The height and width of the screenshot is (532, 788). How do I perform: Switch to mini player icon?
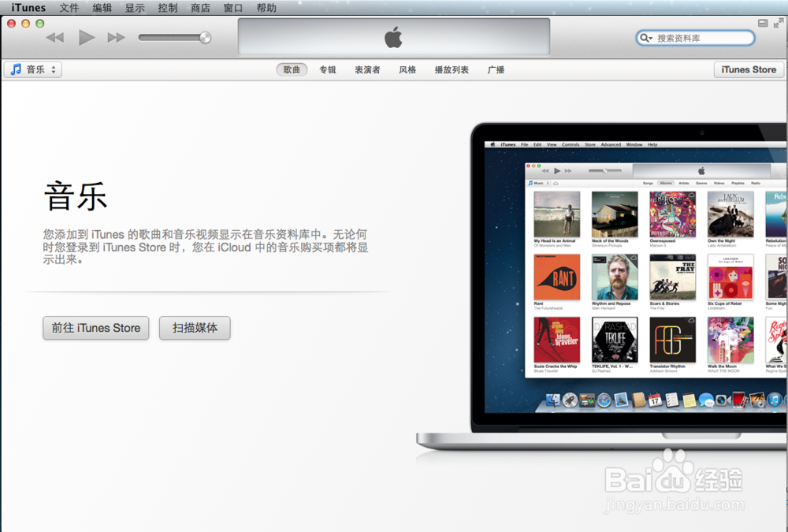[x=763, y=23]
